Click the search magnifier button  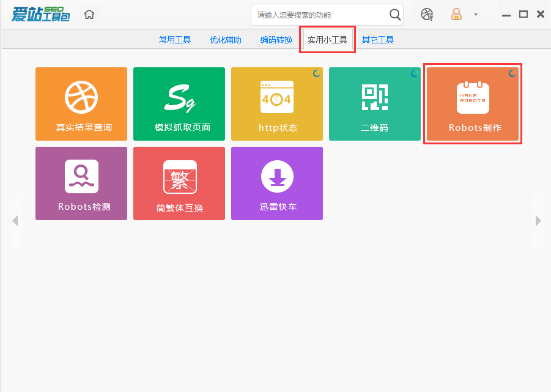click(394, 14)
